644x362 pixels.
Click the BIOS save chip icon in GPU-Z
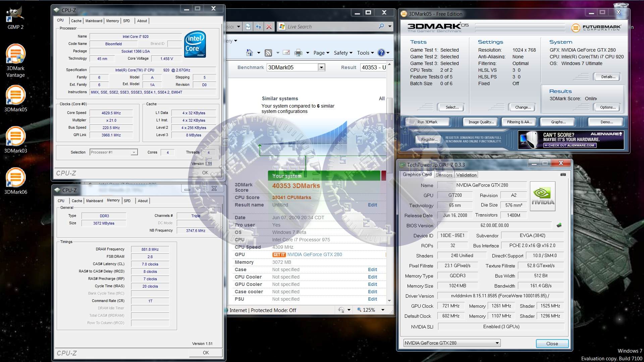(559, 225)
